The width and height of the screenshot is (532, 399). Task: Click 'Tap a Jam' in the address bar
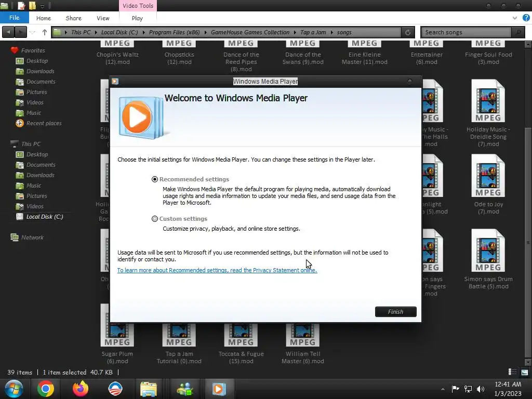313,32
